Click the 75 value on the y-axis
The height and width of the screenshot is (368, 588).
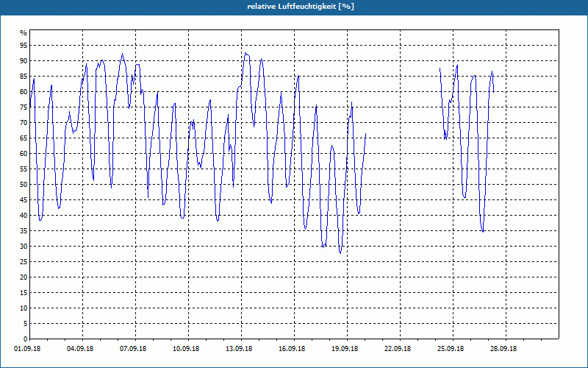tap(24, 107)
